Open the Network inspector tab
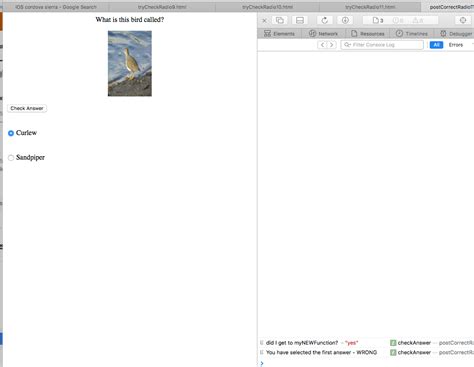 point(323,34)
